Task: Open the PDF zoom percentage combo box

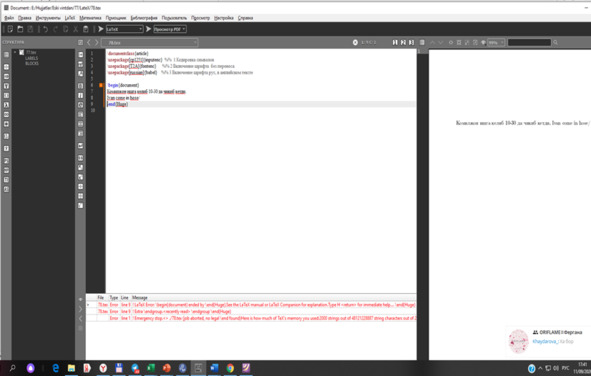Action: tap(496, 43)
